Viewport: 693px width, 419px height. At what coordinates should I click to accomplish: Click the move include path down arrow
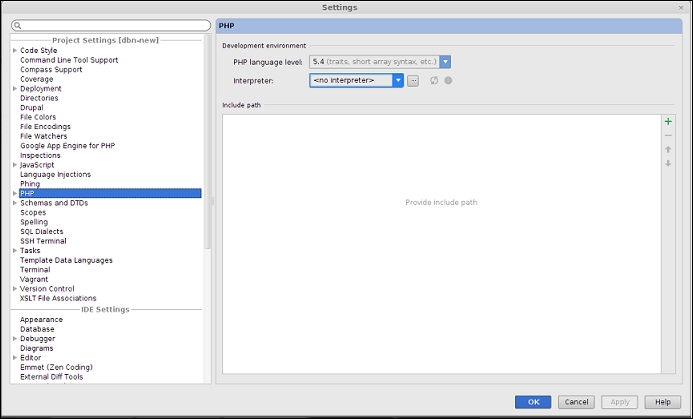[668, 163]
